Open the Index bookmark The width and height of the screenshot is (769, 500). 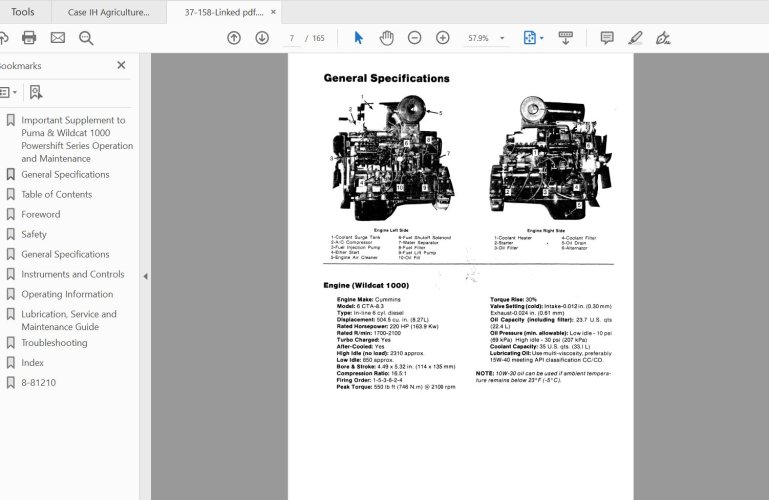tap(32, 363)
